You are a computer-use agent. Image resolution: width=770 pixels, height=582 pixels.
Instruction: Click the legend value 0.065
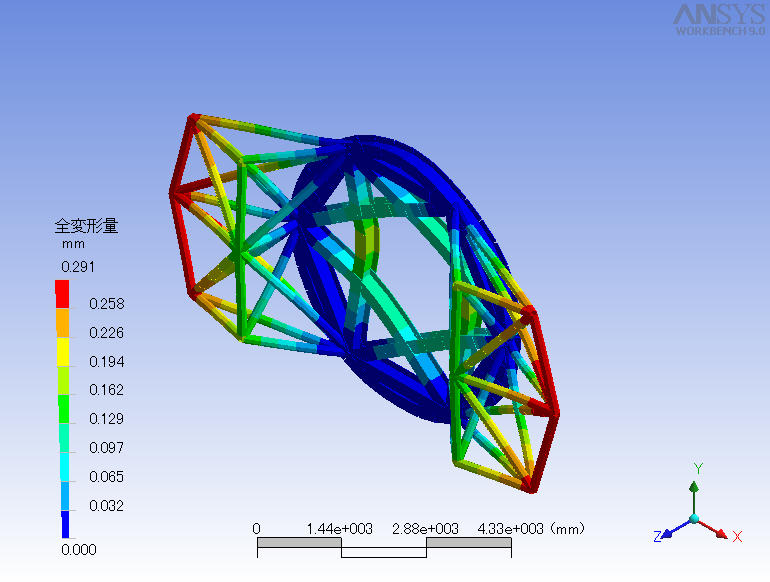(107, 476)
